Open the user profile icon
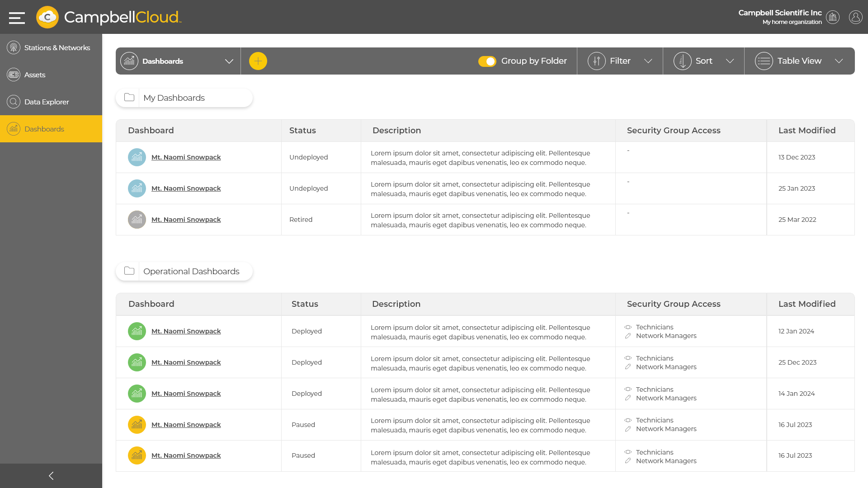The height and width of the screenshot is (488, 868). pos(856,17)
